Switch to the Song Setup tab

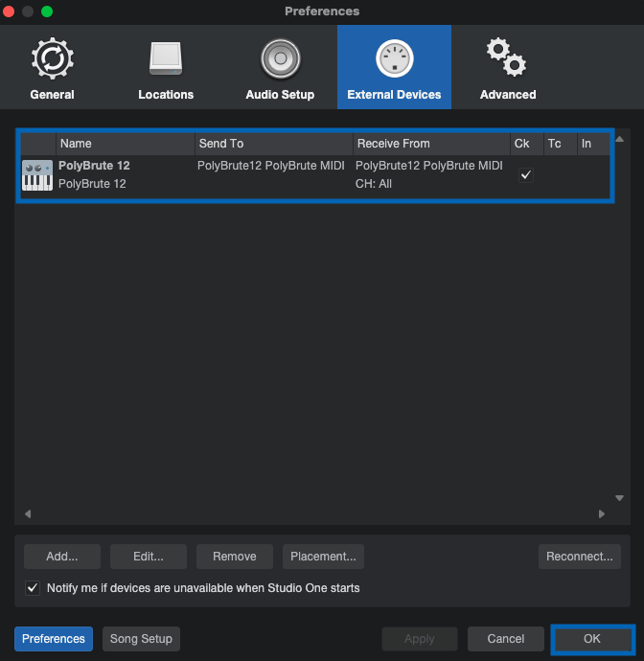[x=141, y=639]
